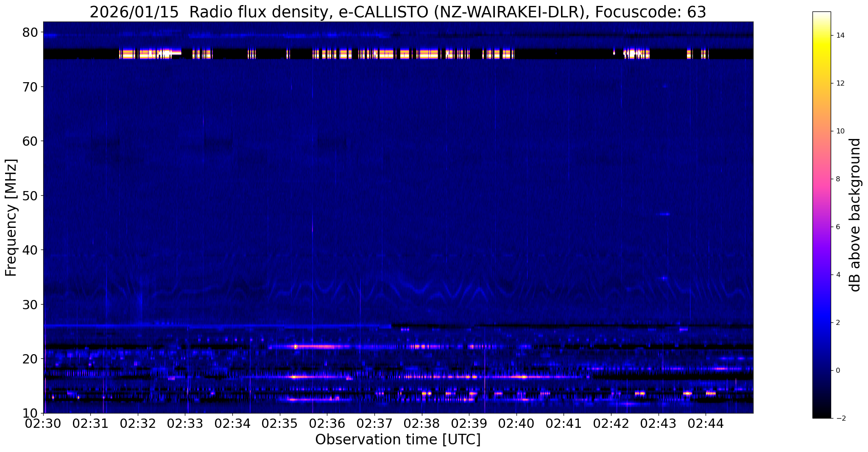This screenshot has width=868, height=452.
Task: Click the small bright spot at 46.5 MHz near 02:43
Action: (x=664, y=214)
